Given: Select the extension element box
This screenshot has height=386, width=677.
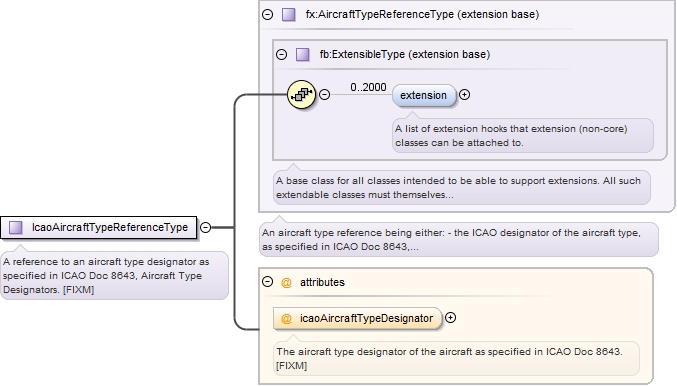Looking at the screenshot, I should coord(424,95).
